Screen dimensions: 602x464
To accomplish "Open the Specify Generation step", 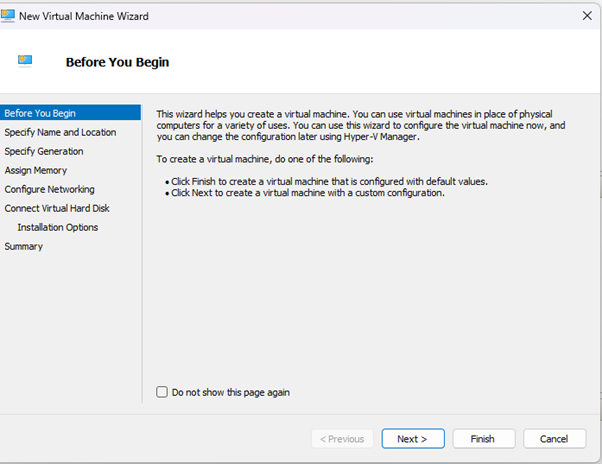I will point(44,151).
